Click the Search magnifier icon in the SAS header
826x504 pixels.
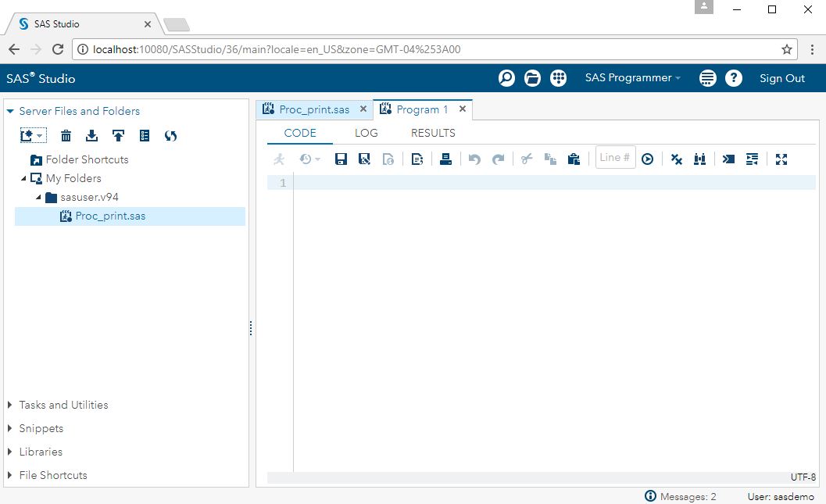pos(506,78)
